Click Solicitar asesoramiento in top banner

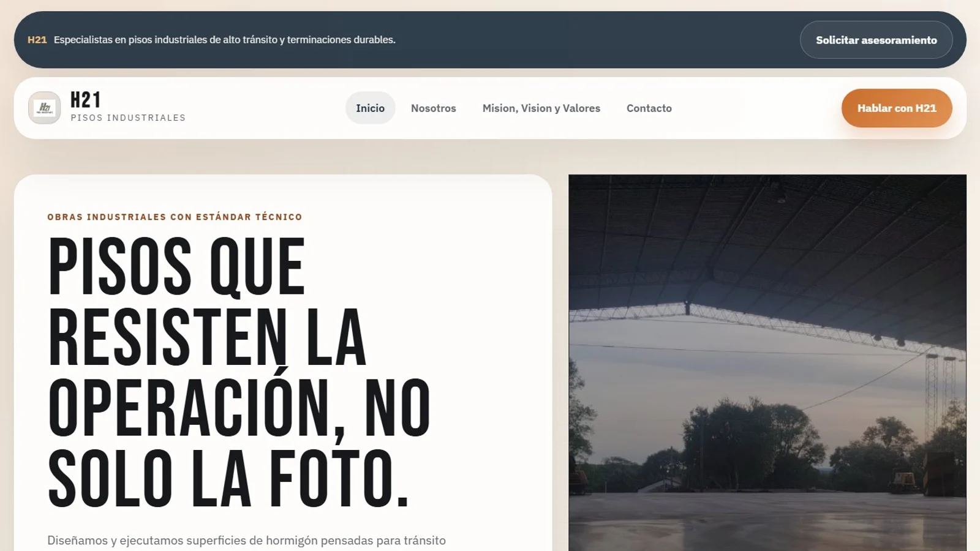[876, 40]
